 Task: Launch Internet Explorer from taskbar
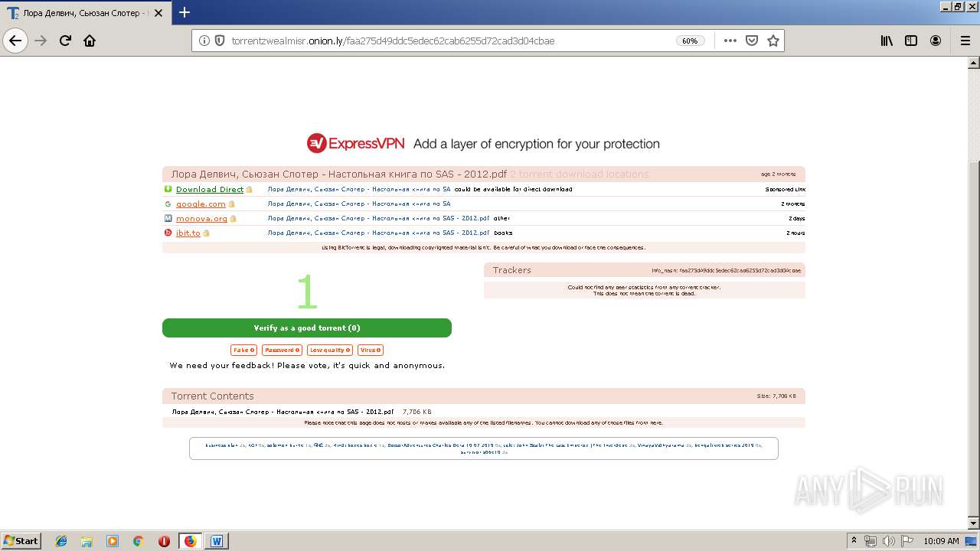[61, 541]
